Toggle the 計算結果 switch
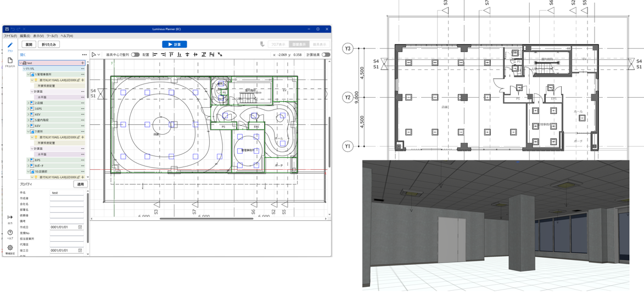Viewport: 644px width, 300px height. [x=326, y=55]
